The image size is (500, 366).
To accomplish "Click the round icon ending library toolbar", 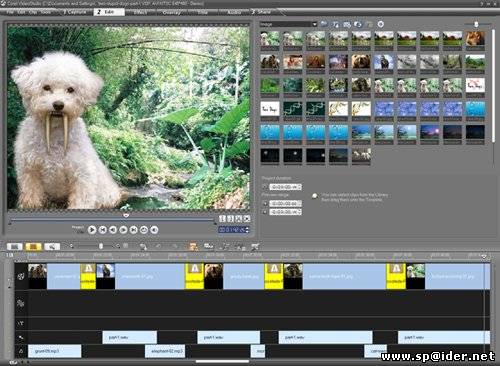I will pyautogui.click(x=380, y=24).
